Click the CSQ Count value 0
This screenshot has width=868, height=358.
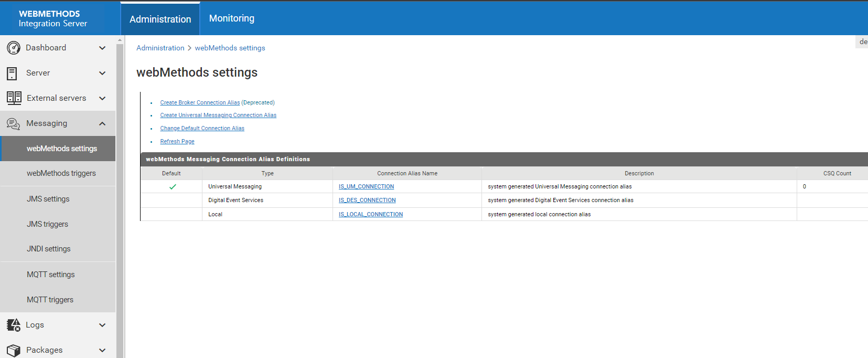tap(805, 187)
